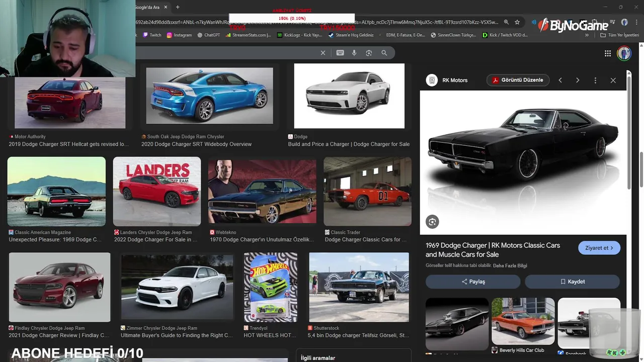Open the Instagram bookmark
Image resolution: width=644 pixels, height=362 pixels.
point(179,35)
